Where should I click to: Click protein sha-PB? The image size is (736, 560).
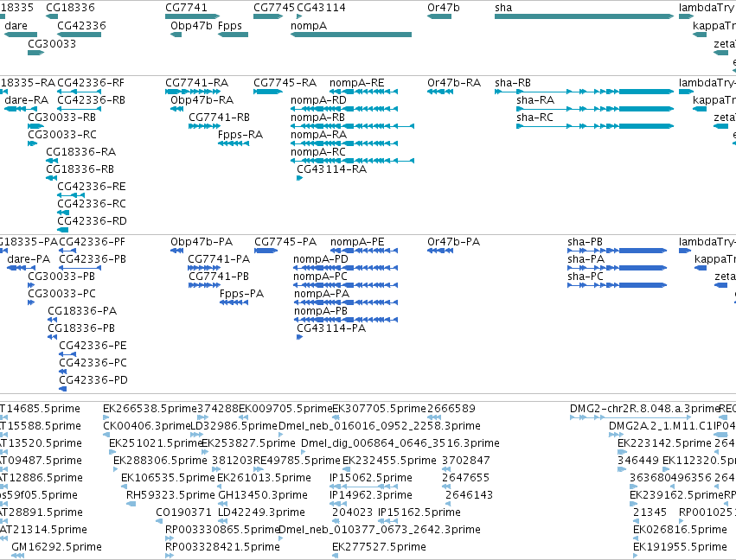tap(617, 251)
